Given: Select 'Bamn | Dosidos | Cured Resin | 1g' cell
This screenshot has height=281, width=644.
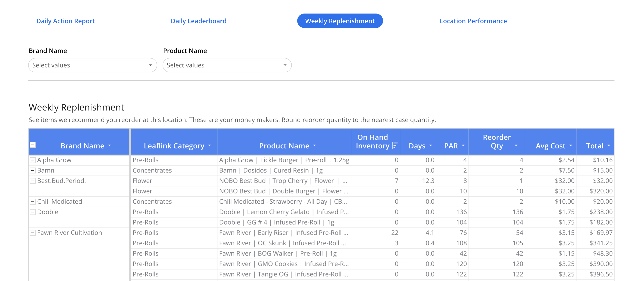Looking at the screenshot, I should (x=284, y=170).
